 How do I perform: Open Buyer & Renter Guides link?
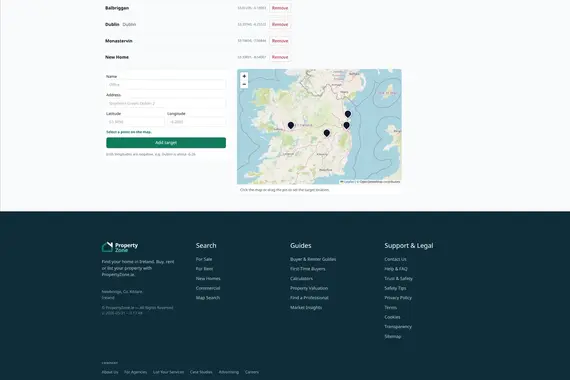pyautogui.click(x=313, y=259)
